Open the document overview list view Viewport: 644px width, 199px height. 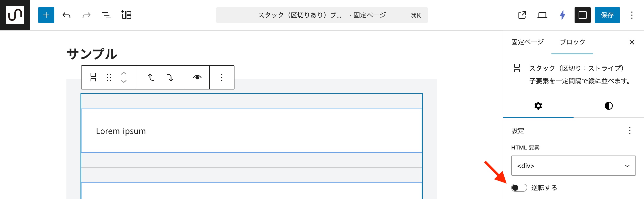pos(106,15)
